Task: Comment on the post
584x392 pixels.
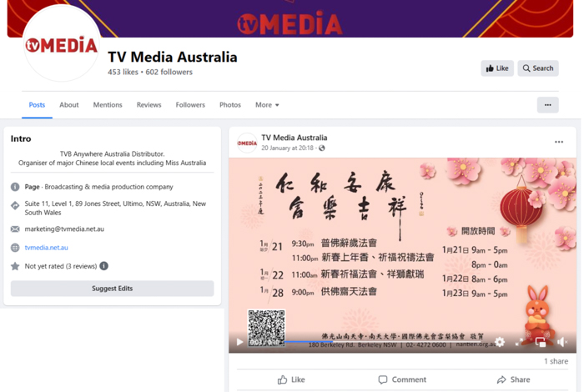Action: pos(402,379)
